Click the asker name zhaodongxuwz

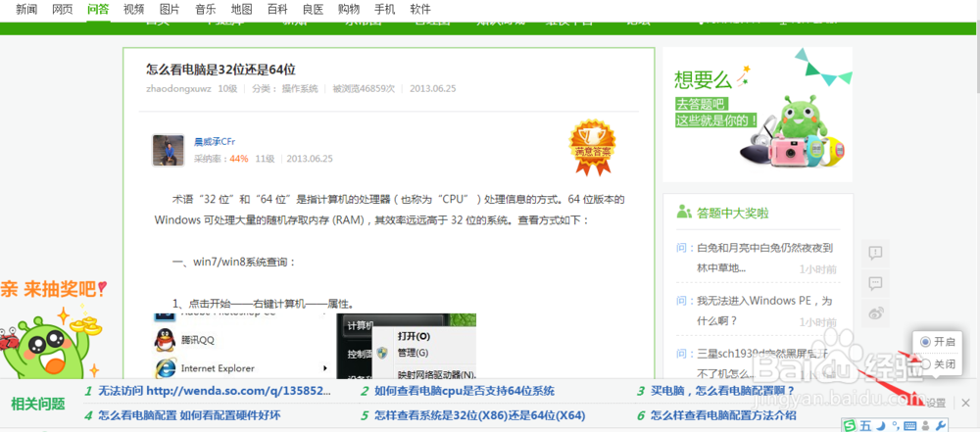178,89
